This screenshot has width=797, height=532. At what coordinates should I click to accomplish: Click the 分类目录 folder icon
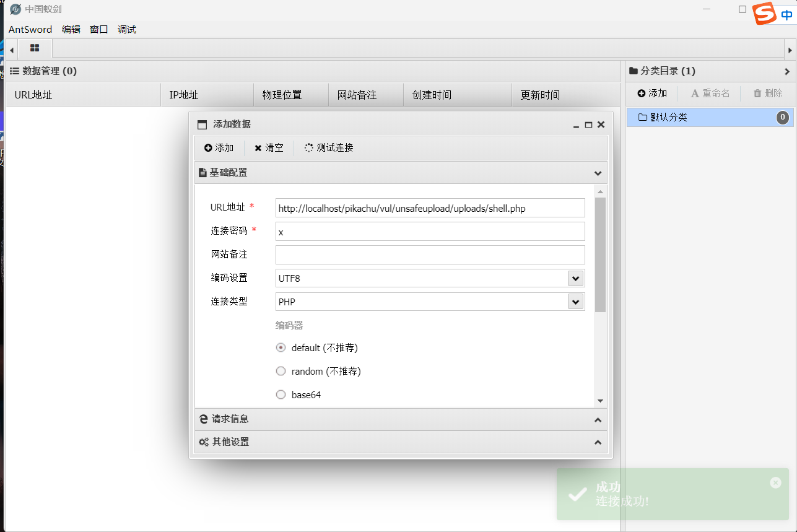pyautogui.click(x=634, y=71)
